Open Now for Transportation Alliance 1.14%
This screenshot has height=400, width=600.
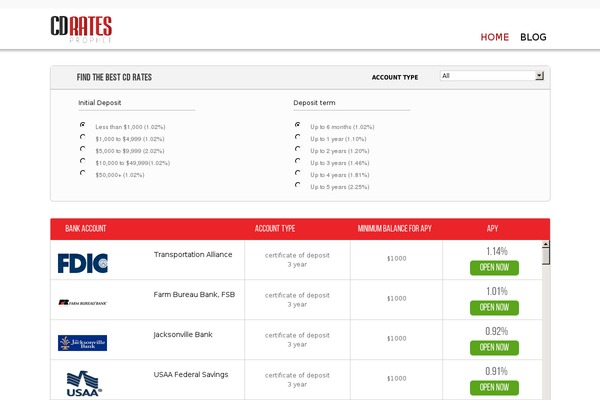tap(494, 268)
